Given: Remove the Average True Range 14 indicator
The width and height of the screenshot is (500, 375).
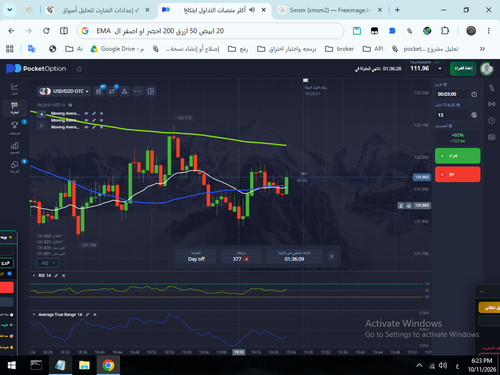Looking at the screenshot, I should coord(95,315).
